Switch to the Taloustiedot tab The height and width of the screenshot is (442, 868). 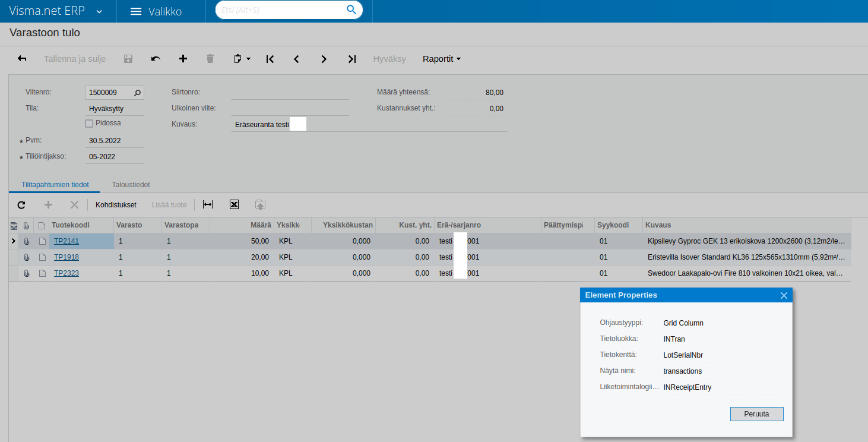131,184
